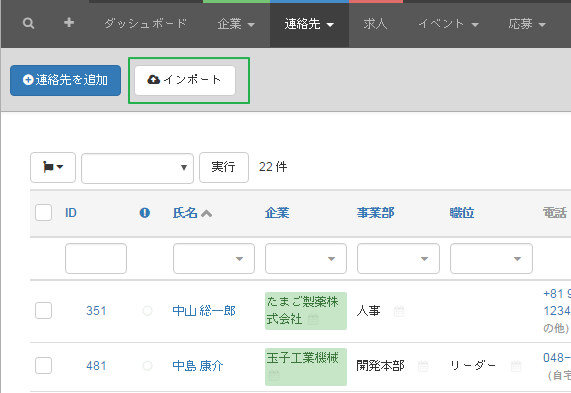571x393 pixels.
Task: Sort by 職位 column header
Action: pos(462,213)
